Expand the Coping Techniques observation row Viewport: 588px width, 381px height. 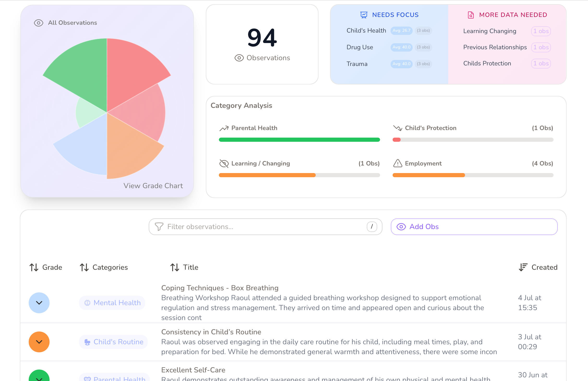pos(39,303)
